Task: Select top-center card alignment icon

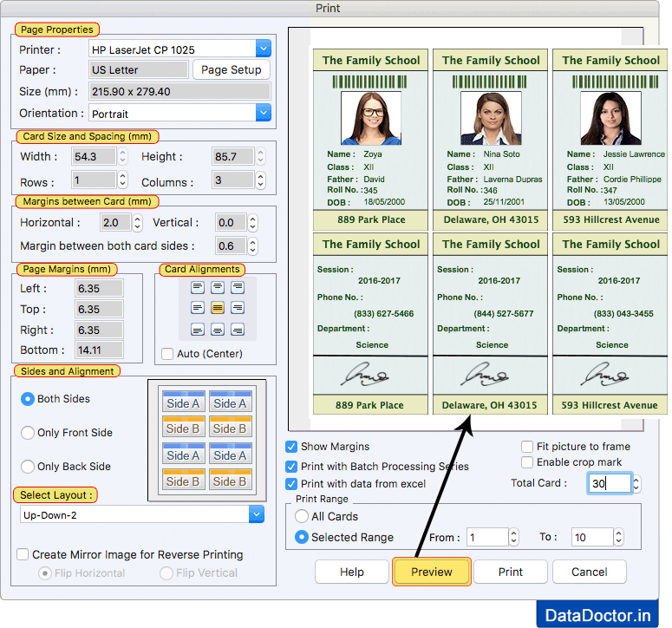Action: click(218, 287)
